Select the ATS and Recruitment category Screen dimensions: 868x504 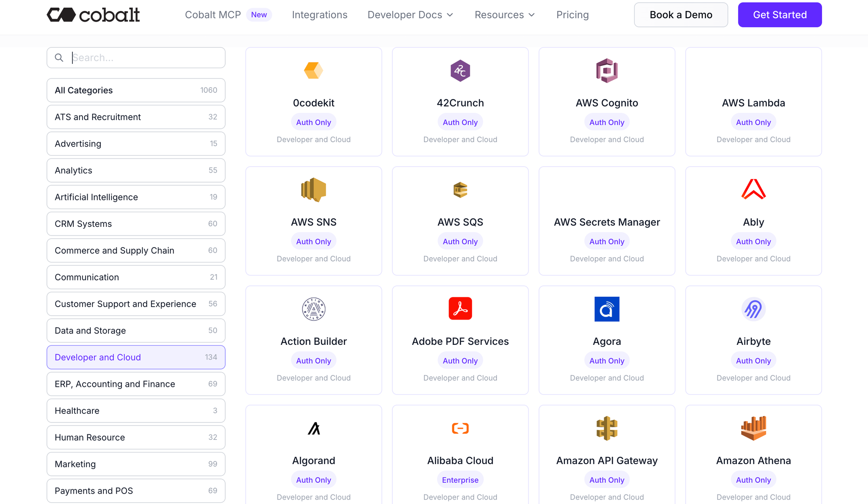(136, 117)
